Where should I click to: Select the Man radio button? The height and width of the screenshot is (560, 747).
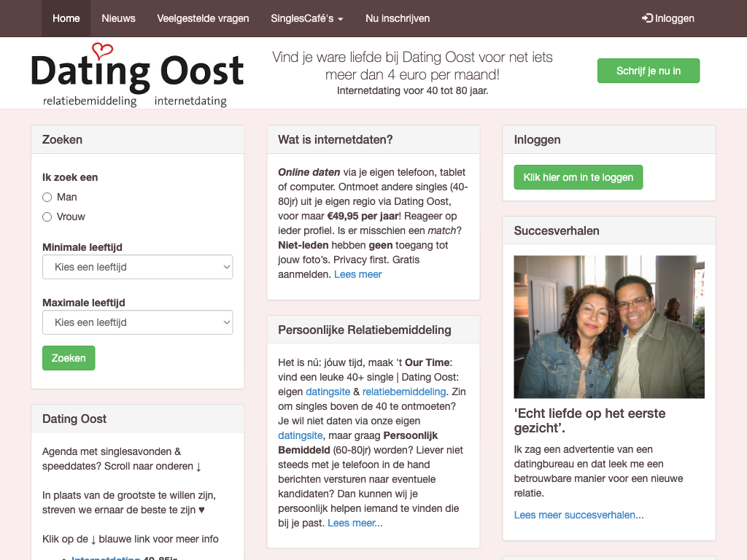47,197
